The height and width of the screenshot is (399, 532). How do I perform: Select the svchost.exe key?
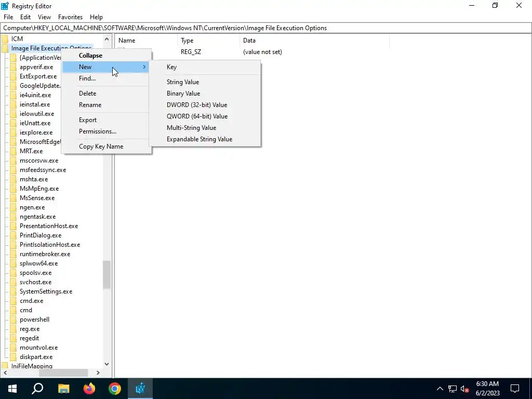click(36, 282)
